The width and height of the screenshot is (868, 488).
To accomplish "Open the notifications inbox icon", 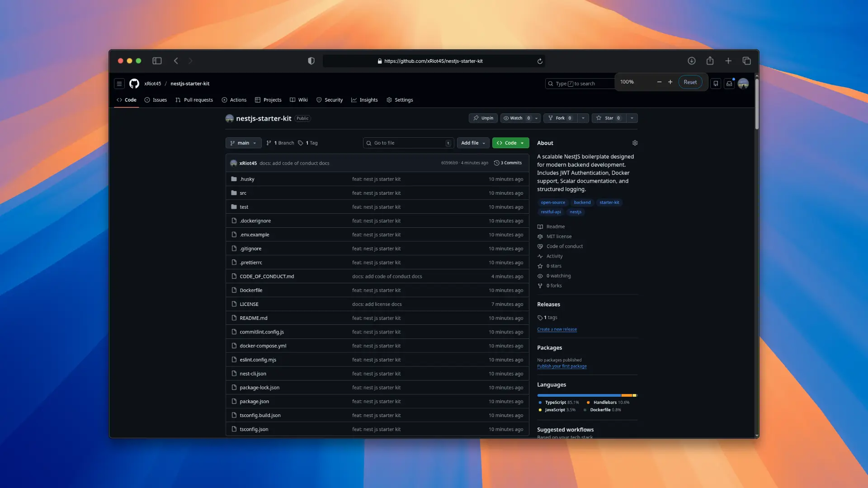I will (729, 84).
